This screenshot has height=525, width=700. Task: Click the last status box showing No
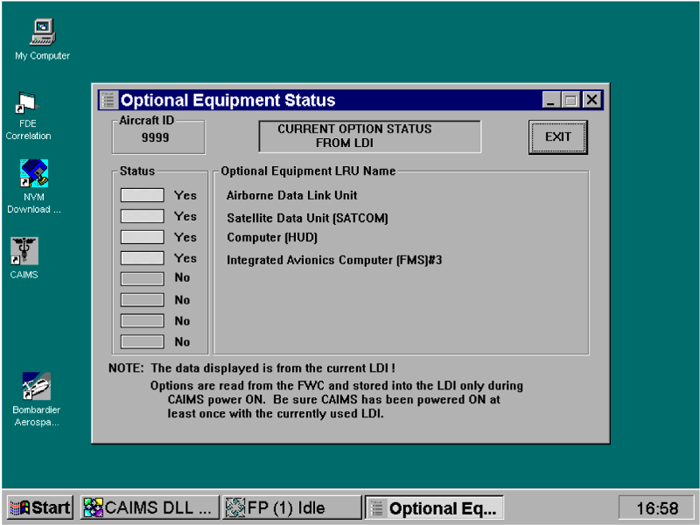click(142, 342)
